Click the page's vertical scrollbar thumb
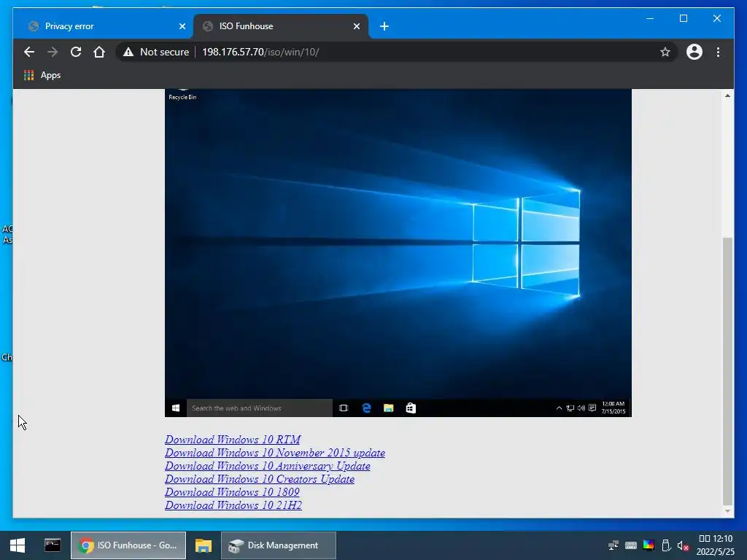747x560 pixels. coord(727,370)
